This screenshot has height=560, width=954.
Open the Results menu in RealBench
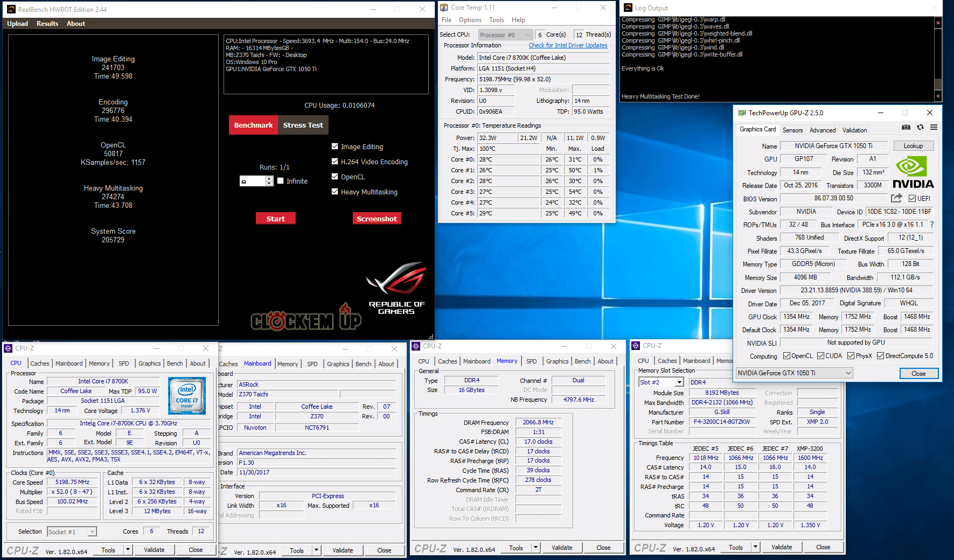(47, 24)
